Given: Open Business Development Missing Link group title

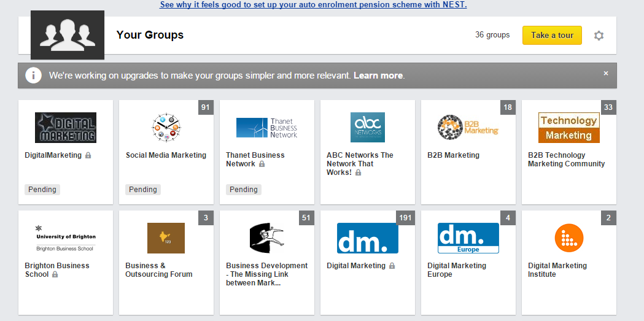Looking at the screenshot, I should tap(266, 274).
